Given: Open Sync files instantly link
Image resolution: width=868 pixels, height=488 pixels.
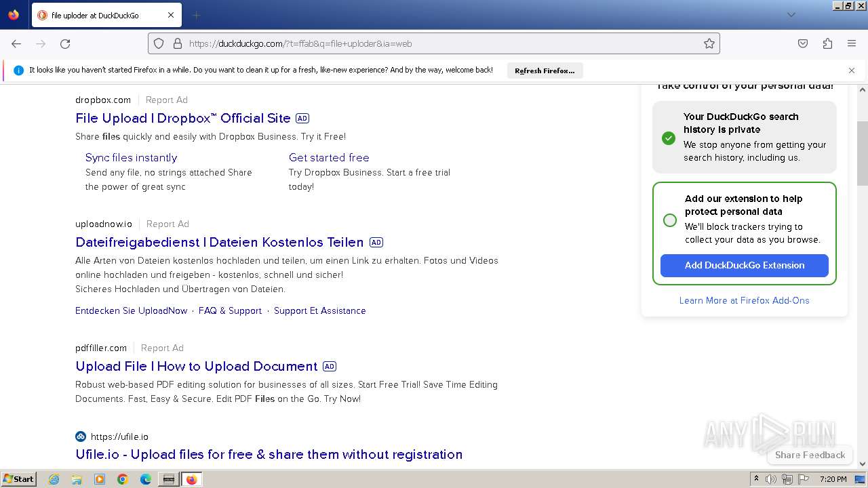Looking at the screenshot, I should 131,157.
